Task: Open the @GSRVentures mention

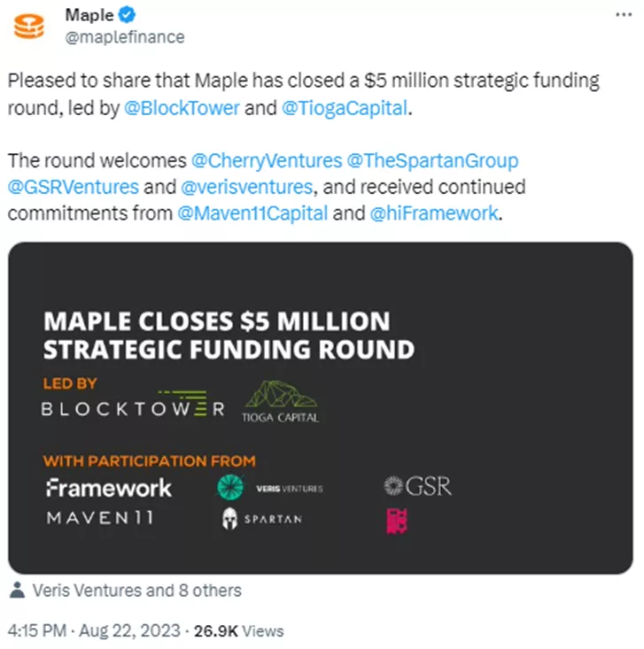Action: coord(73,188)
